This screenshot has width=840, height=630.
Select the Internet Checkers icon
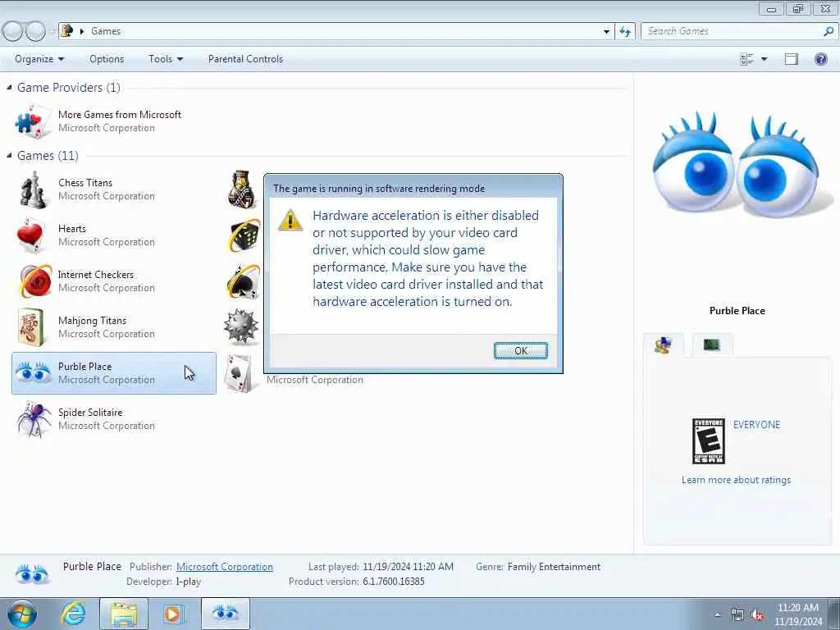click(34, 281)
